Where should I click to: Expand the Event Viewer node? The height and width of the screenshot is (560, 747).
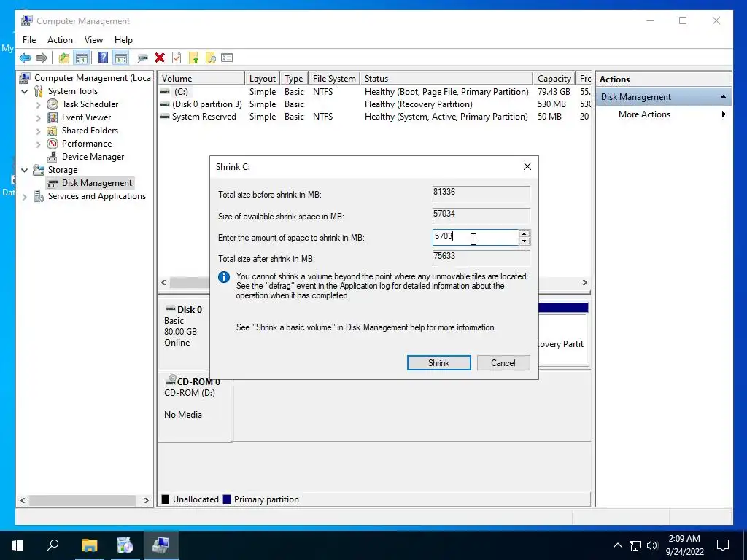pos(38,117)
